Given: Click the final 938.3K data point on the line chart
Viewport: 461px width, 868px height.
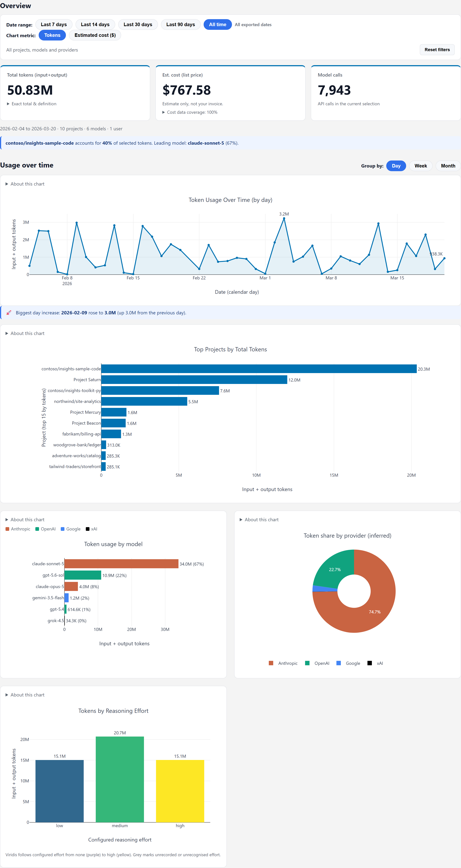Looking at the screenshot, I should point(444,258).
